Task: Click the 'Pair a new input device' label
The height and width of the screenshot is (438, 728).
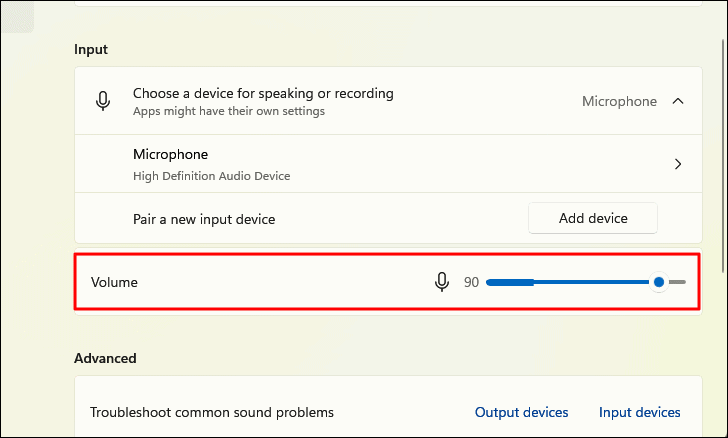Action: pos(204,218)
